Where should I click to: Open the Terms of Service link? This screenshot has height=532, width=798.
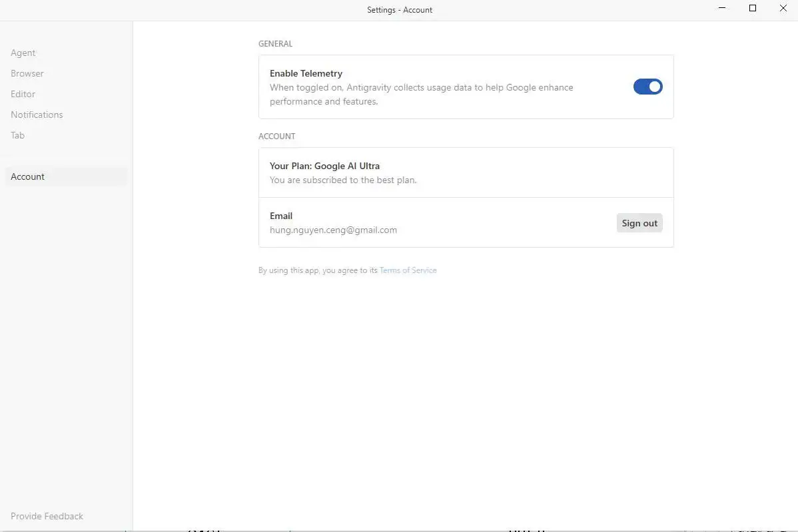point(408,270)
